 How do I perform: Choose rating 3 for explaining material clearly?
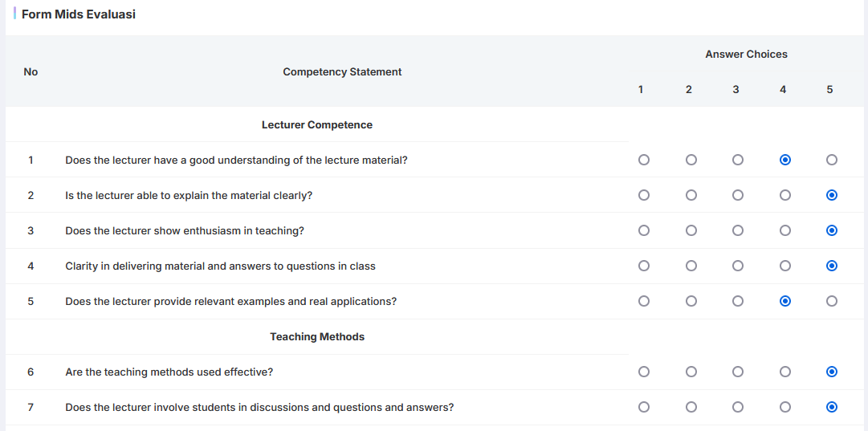click(x=737, y=195)
